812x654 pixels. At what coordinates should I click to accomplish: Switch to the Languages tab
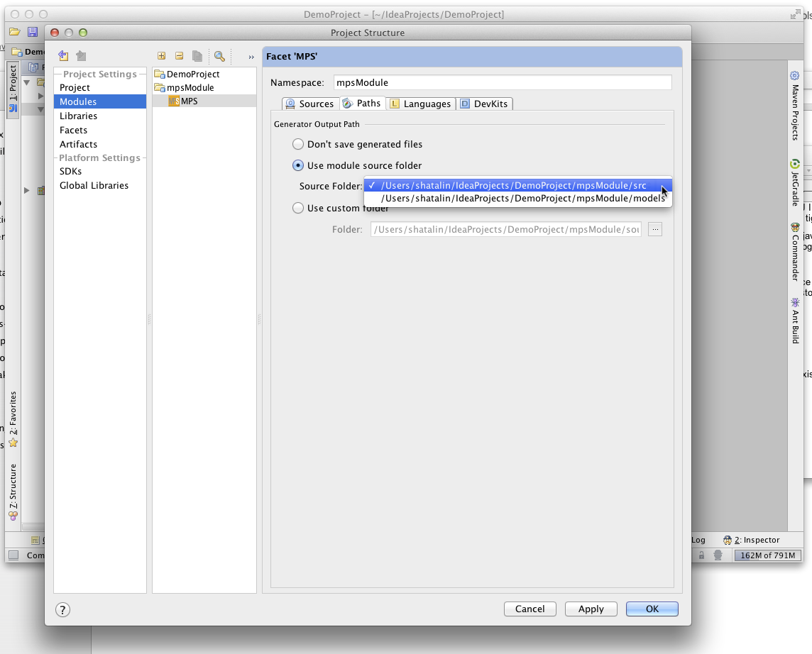tap(420, 104)
